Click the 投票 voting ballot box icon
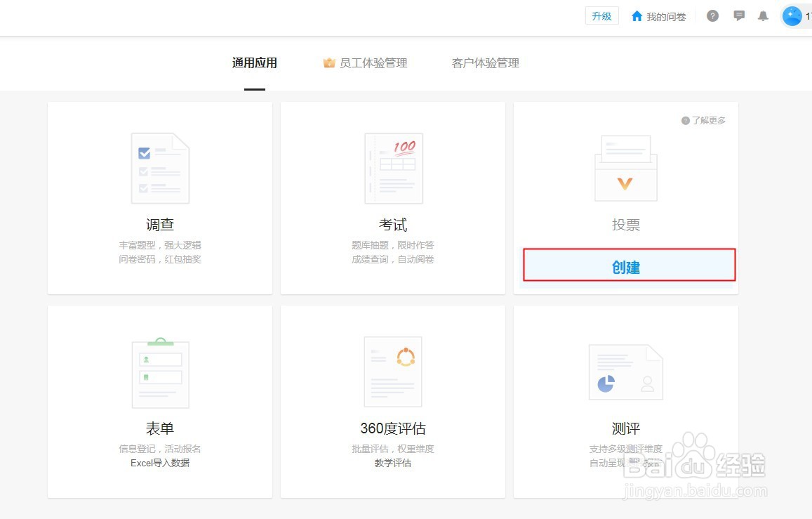The width and height of the screenshot is (812, 519). [625, 167]
